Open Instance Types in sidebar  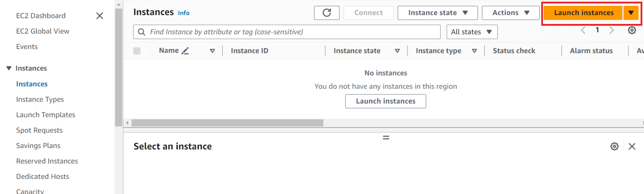[x=40, y=100]
